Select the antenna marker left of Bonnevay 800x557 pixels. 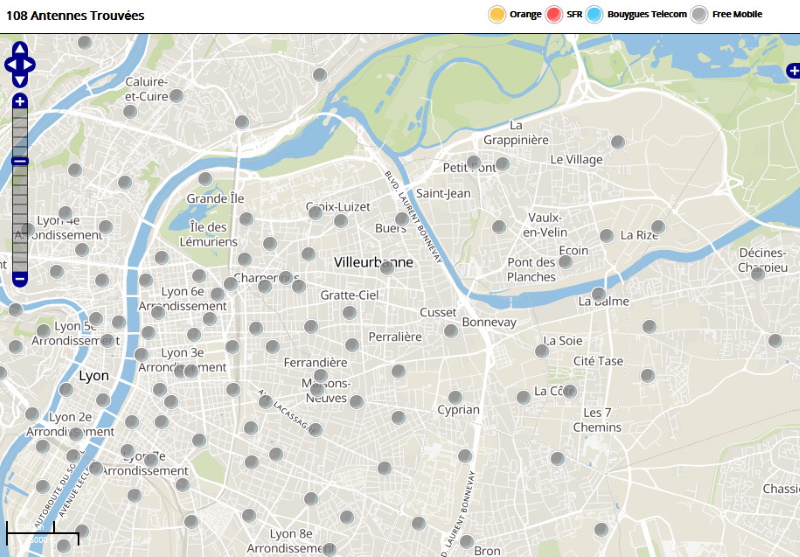tap(451, 331)
